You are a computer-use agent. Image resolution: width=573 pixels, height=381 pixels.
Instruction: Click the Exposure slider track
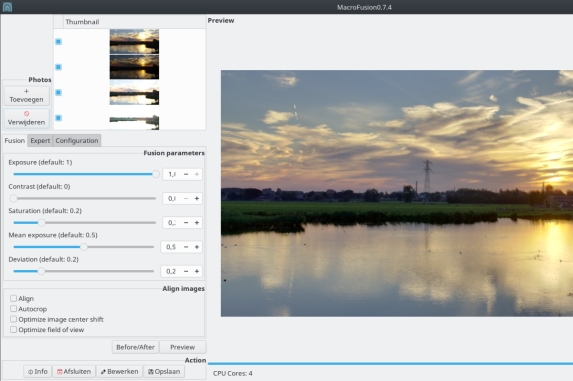(85, 174)
